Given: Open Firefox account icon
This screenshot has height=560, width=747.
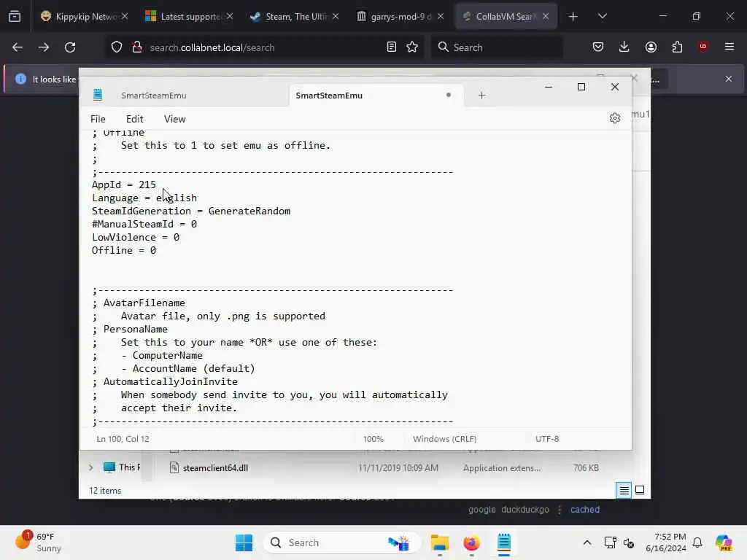Looking at the screenshot, I should 651,47.
